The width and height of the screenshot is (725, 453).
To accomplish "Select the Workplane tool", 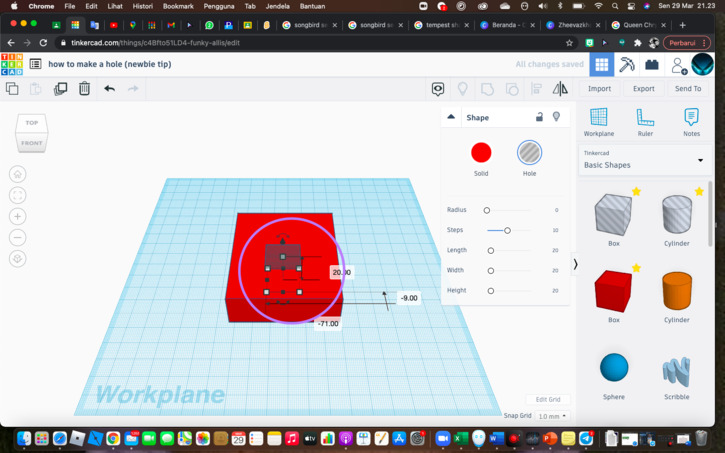I will tap(599, 122).
